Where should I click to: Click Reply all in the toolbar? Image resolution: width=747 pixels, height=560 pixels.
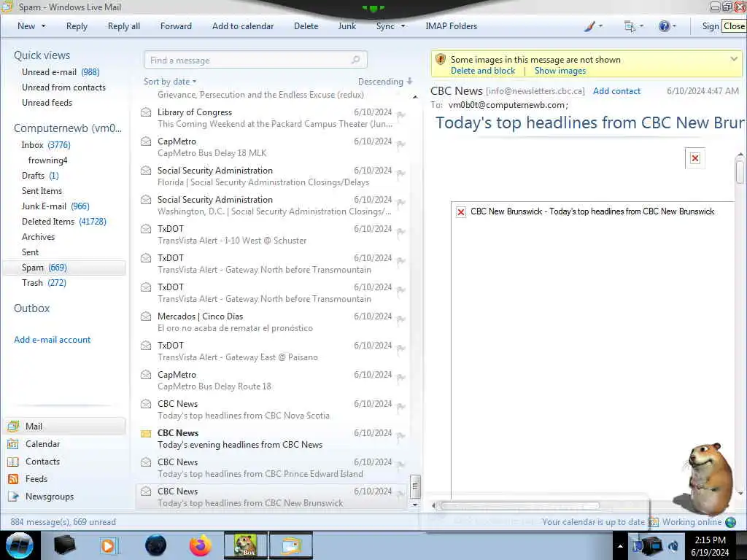[124, 26]
